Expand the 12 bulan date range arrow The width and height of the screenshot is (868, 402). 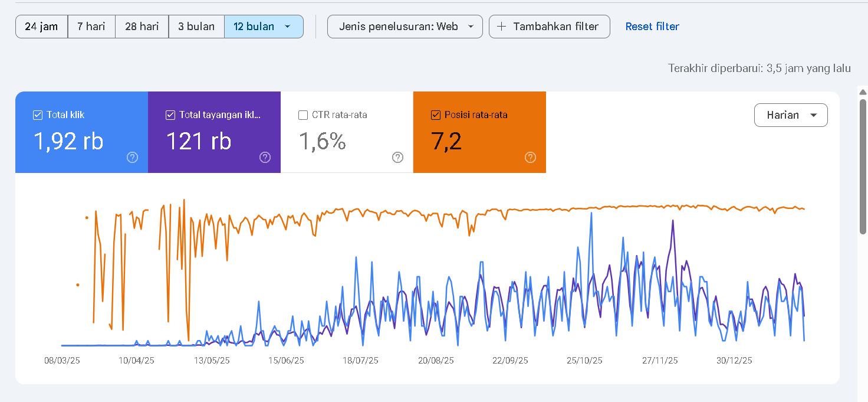coord(287,27)
